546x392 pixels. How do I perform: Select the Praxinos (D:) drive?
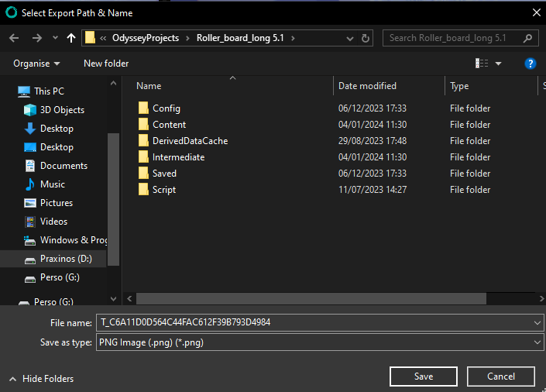(x=66, y=259)
